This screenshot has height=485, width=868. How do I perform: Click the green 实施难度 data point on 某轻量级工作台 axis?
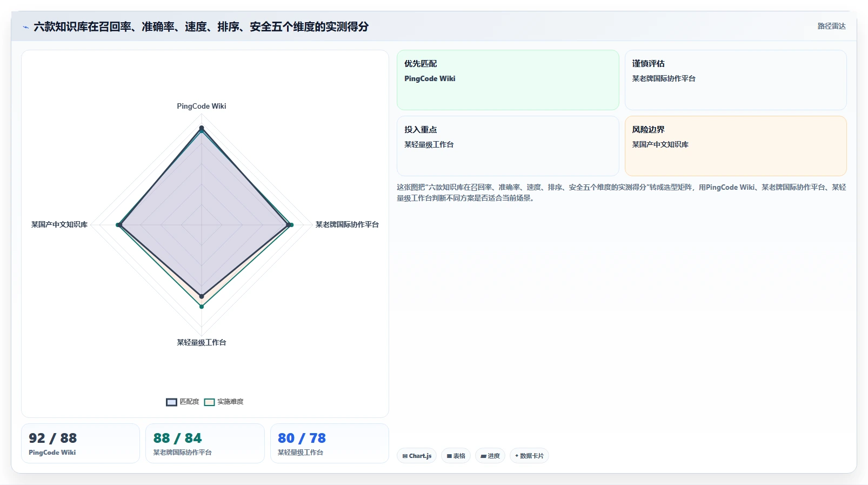pos(202,307)
